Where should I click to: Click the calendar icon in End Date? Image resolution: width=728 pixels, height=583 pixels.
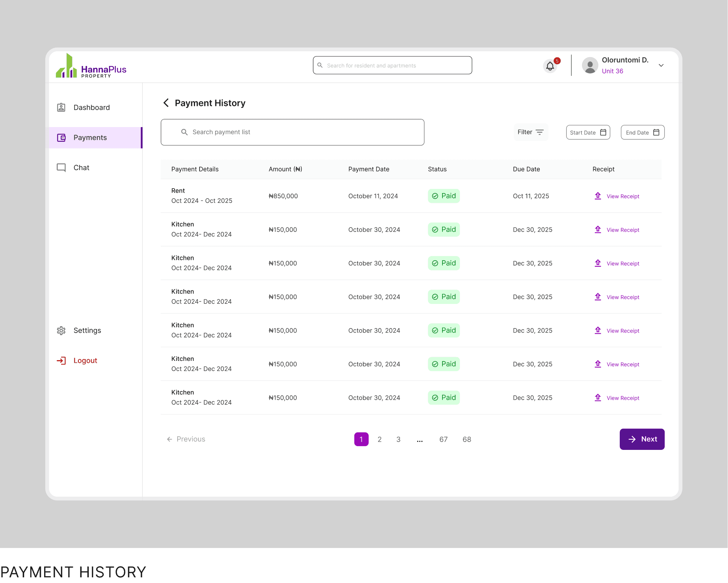tap(656, 132)
